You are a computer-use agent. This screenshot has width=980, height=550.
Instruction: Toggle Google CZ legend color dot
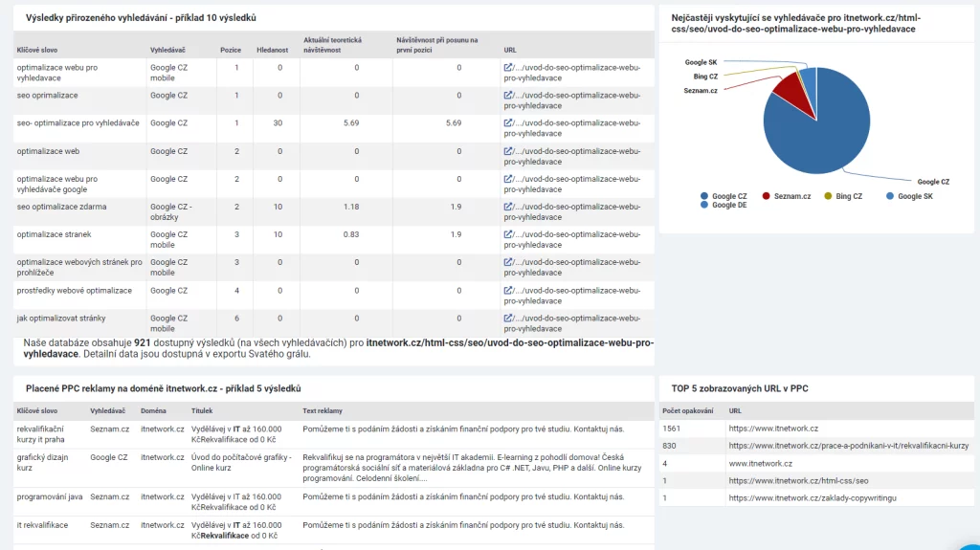tap(704, 196)
